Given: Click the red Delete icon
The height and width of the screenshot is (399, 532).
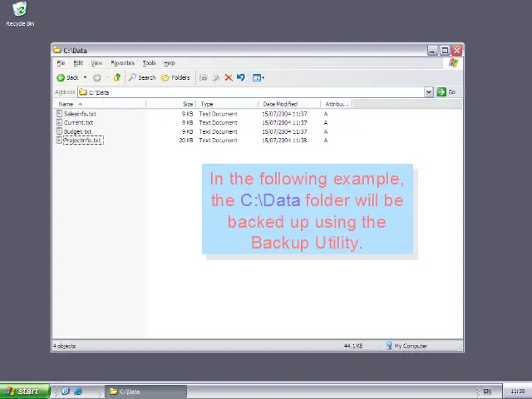Looking at the screenshot, I should pos(229,77).
